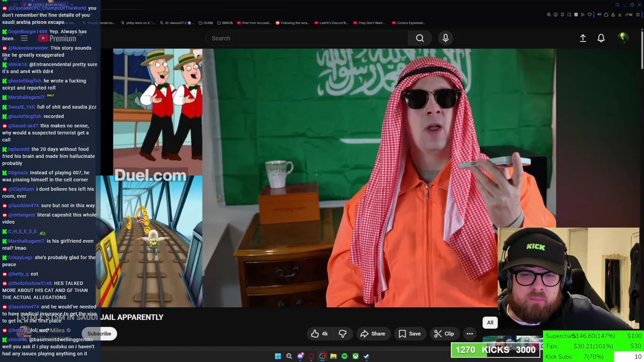Open the browser downloads icon

pyautogui.click(x=620, y=15)
